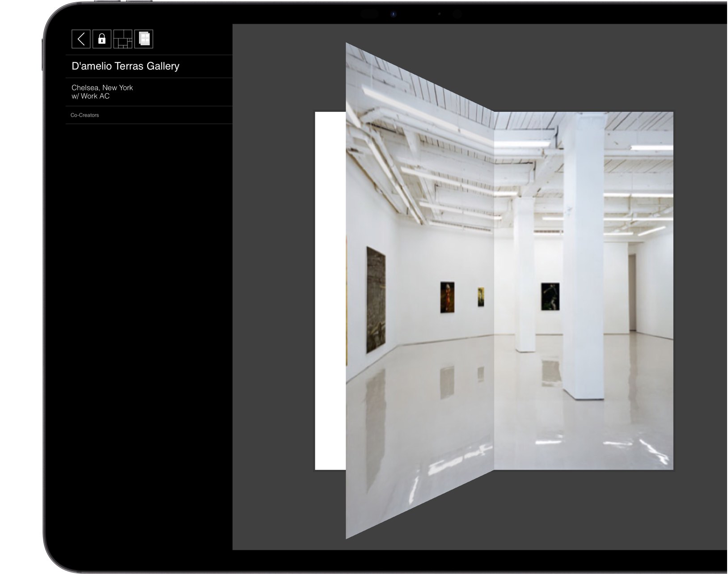Switch layouts using the mosaic tile icon
Screen dimensions: 728x574
point(123,40)
